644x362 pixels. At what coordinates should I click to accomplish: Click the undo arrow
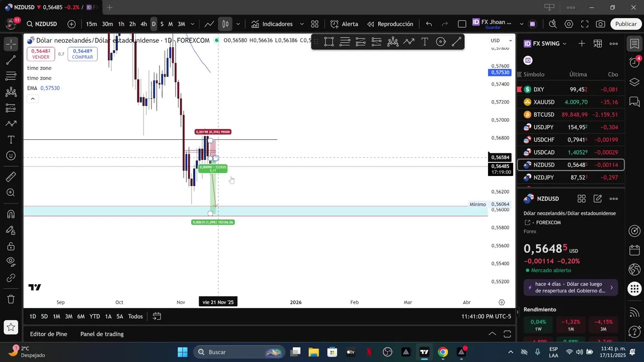tap(429, 24)
